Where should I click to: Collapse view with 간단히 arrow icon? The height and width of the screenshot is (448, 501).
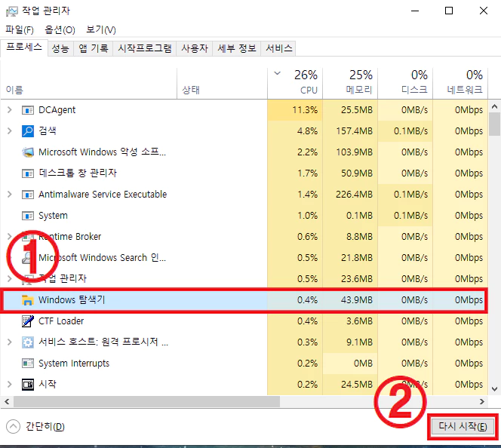click(13, 427)
